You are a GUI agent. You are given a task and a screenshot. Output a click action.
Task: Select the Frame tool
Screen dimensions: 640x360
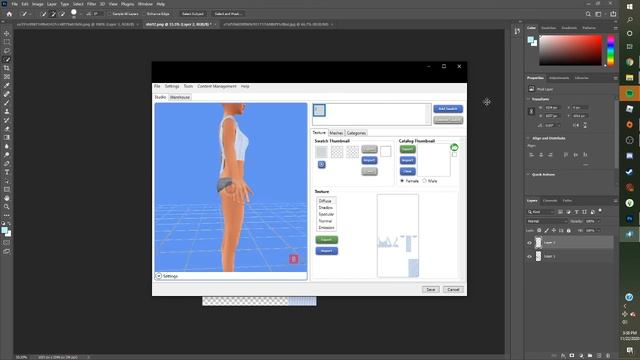(7, 77)
